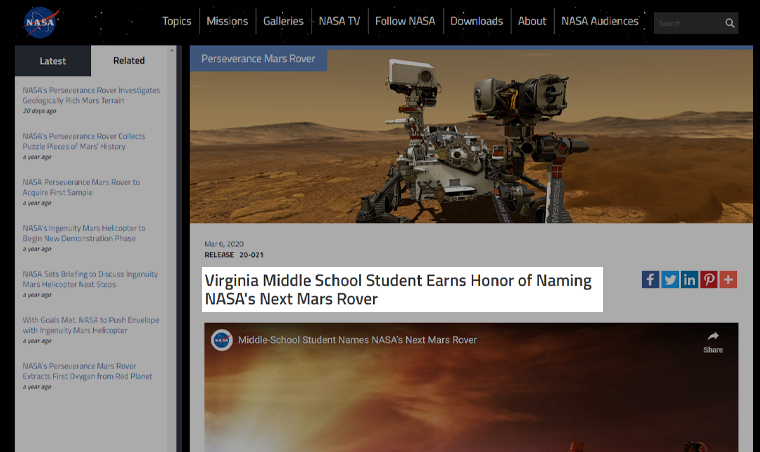Share article on Pinterest
The image size is (760, 452).
[x=709, y=280]
